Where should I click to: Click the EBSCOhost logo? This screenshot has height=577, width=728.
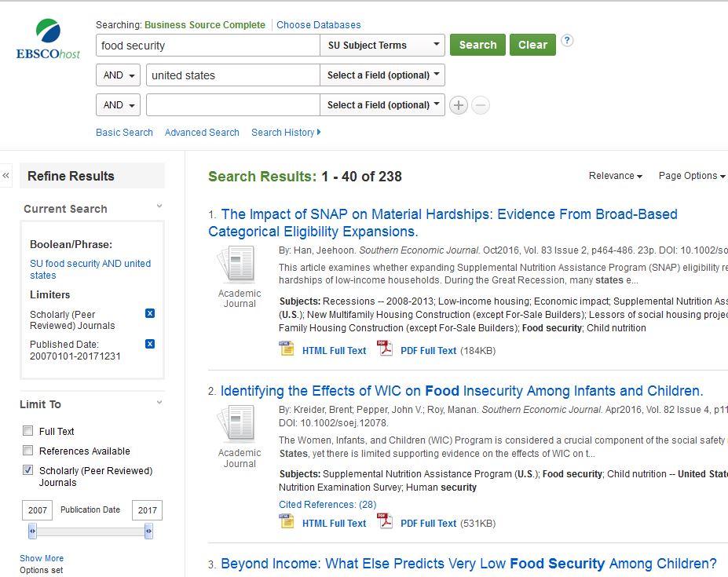(48, 39)
